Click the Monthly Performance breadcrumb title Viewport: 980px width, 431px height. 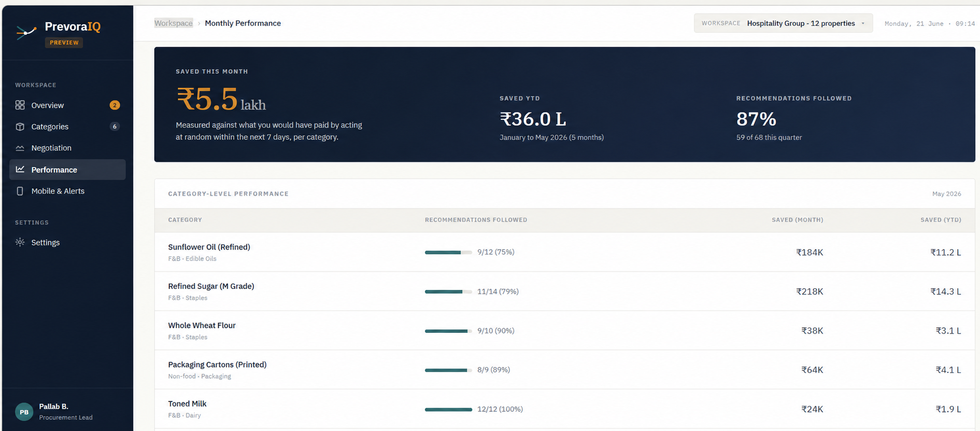coord(243,23)
